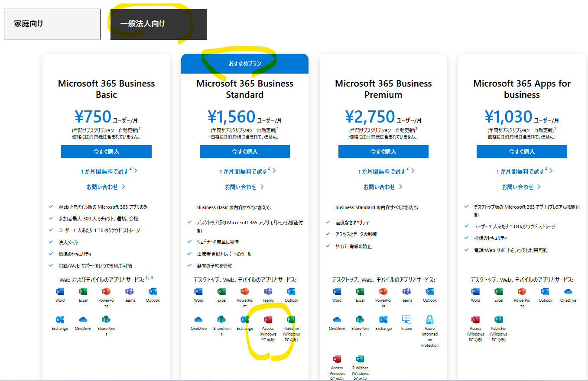Click お問い合わせ link in Apps for business card
Image resolution: width=588 pixels, height=381 pixels.
(522, 187)
